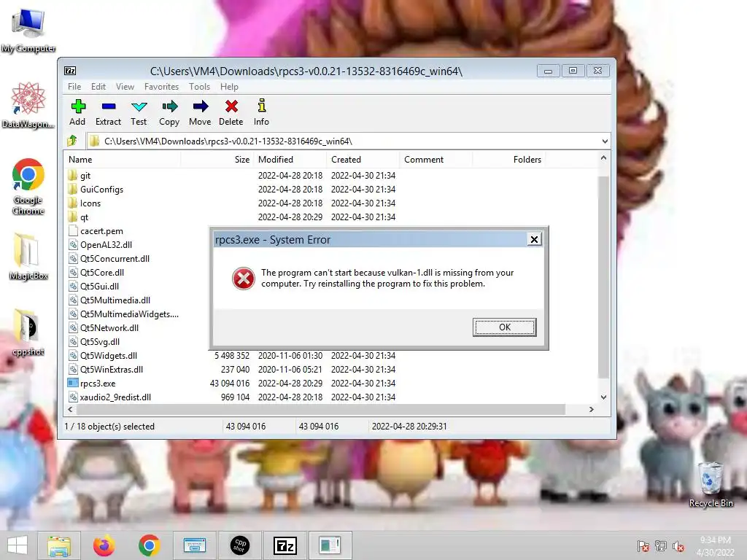The width and height of the screenshot is (747, 560).
Task: Close the System Error dialog
Action: click(x=534, y=239)
